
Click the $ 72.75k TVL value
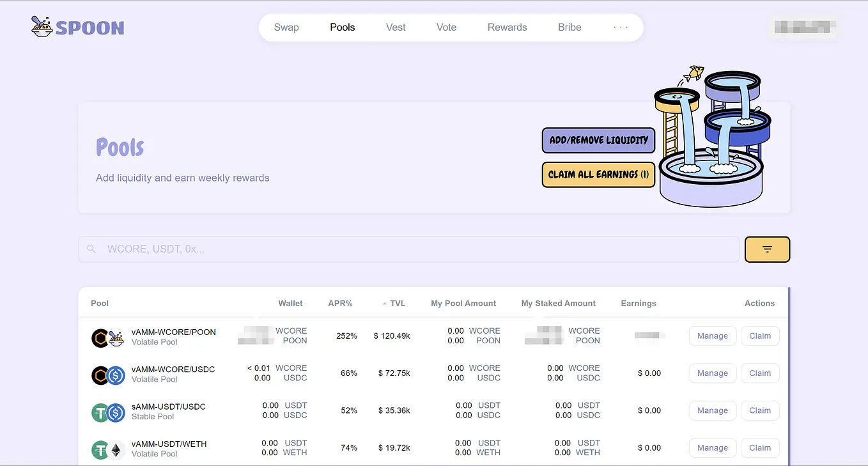point(394,373)
